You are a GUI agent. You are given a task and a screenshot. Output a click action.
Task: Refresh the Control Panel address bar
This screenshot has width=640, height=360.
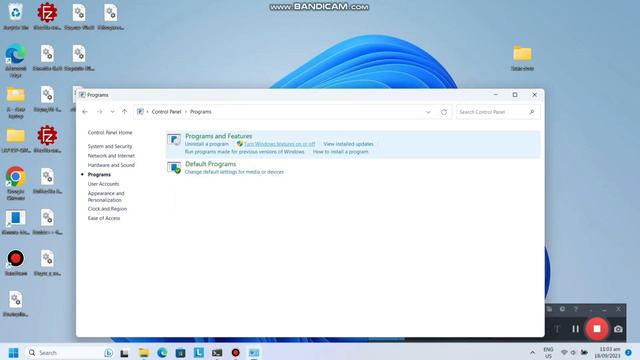click(444, 112)
